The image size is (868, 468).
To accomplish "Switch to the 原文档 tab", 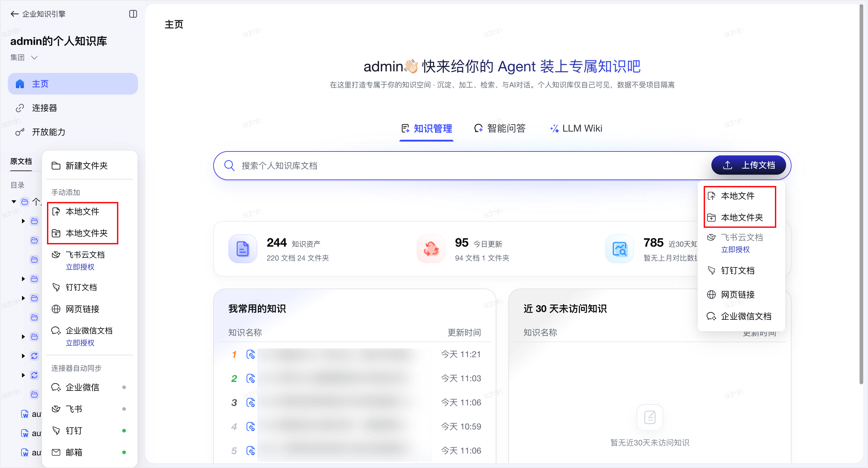I will coord(21,161).
